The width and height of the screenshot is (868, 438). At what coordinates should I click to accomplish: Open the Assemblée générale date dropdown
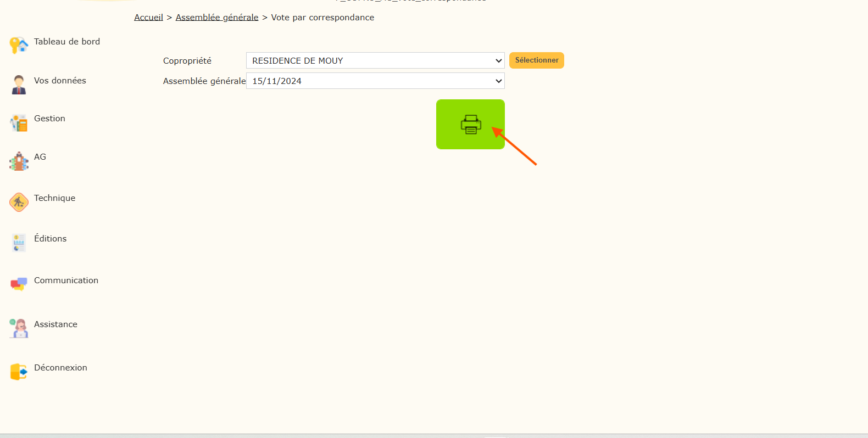(x=375, y=81)
